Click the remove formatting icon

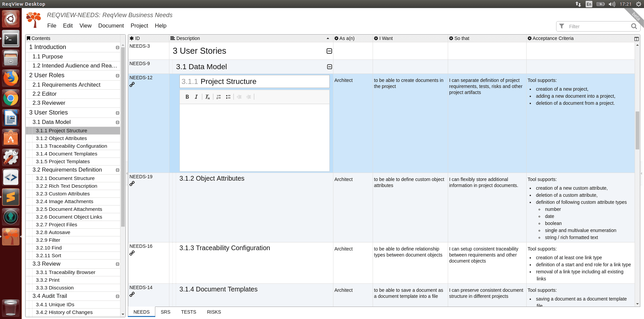coord(208,97)
